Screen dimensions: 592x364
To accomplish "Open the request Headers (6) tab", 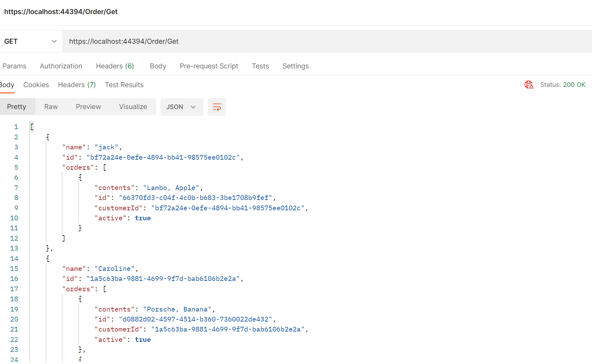I will pyautogui.click(x=115, y=66).
